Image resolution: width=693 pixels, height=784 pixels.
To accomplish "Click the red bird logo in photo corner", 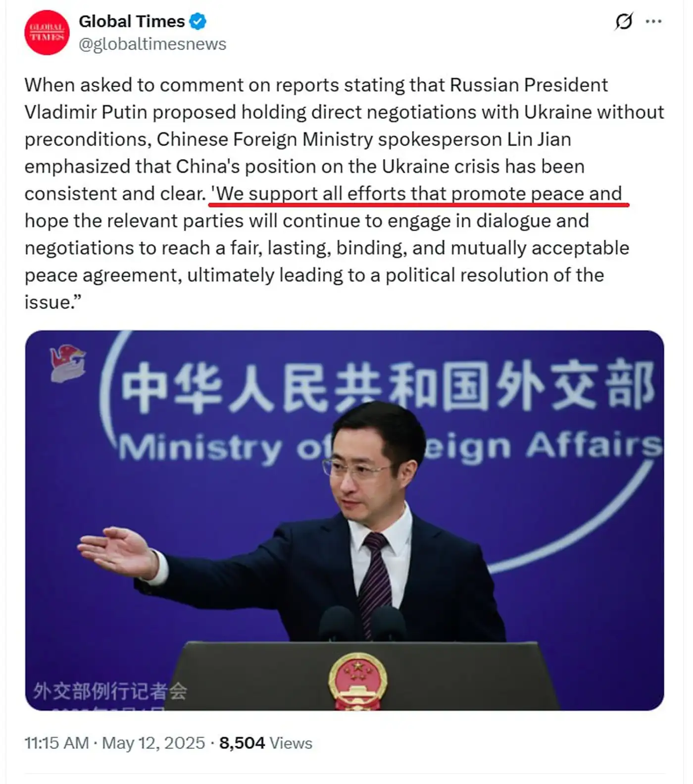I will tap(68, 363).
